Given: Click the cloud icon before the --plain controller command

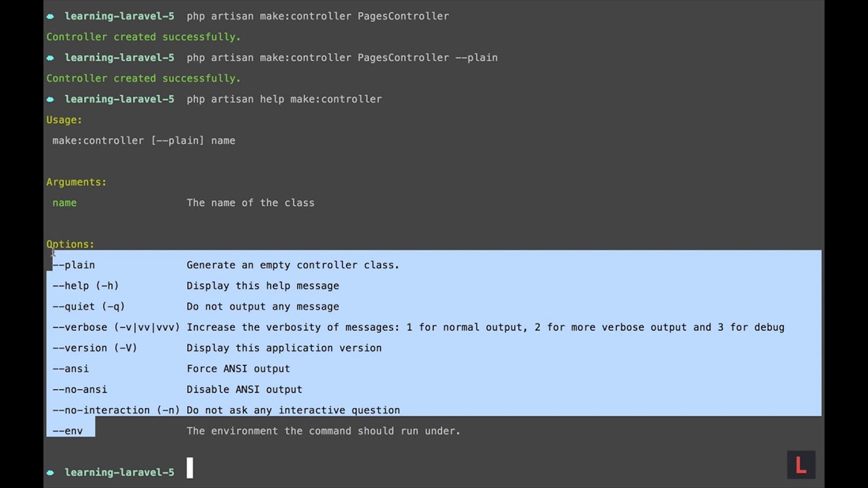Looking at the screenshot, I should pyautogui.click(x=50, y=58).
